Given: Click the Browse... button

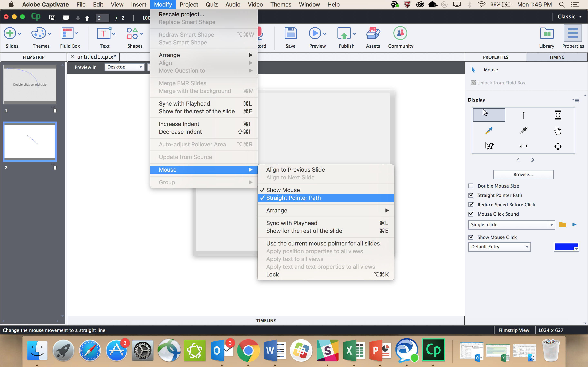Looking at the screenshot, I should pyautogui.click(x=523, y=175).
